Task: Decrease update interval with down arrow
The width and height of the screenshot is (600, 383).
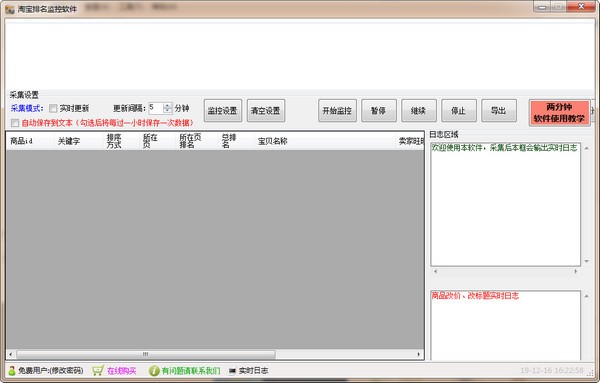Action: point(168,111)
